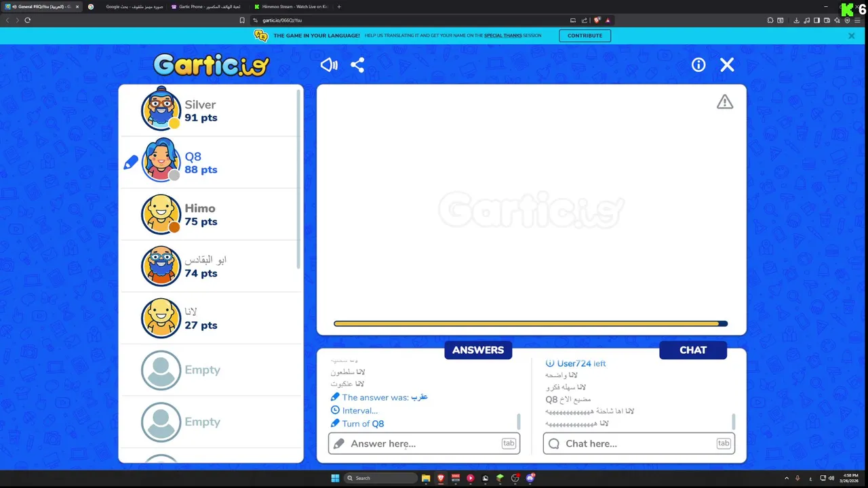Click Himo's bronze medal badge

tap(174, 228)
